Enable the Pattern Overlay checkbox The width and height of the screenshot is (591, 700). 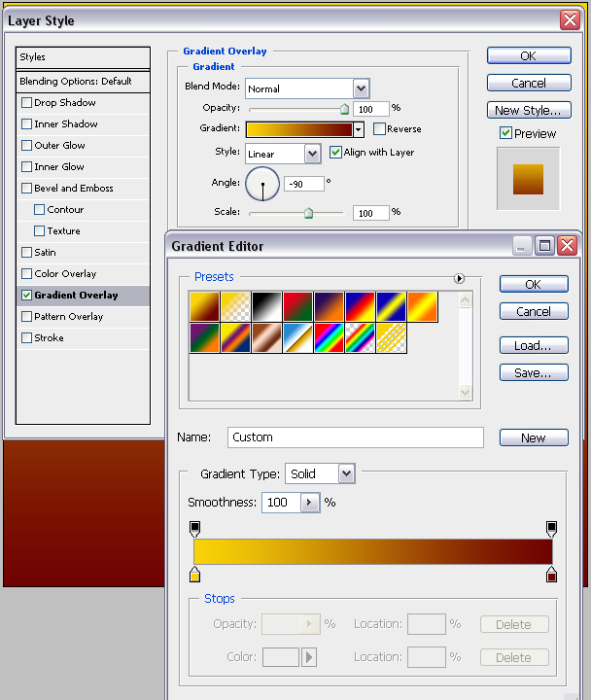(x=27, y=317)
